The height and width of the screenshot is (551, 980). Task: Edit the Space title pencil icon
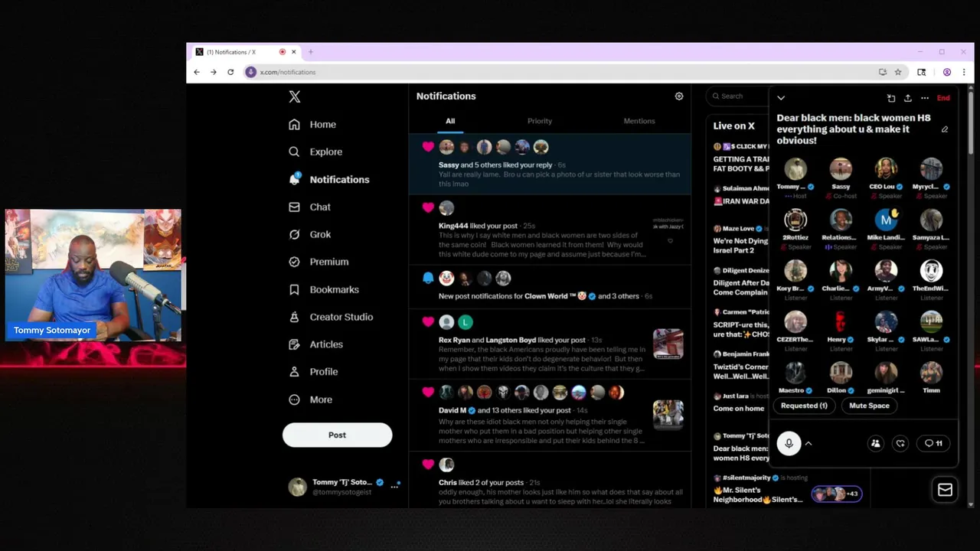945,129
